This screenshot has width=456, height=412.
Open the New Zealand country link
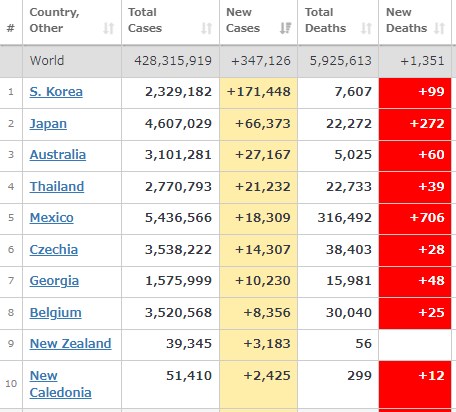(x=71, y=344)
